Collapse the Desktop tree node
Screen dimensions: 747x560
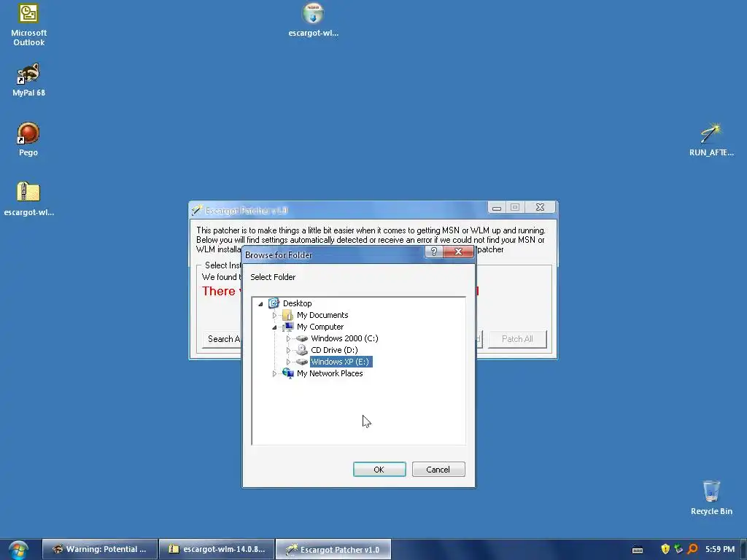(x=260, y=304)
